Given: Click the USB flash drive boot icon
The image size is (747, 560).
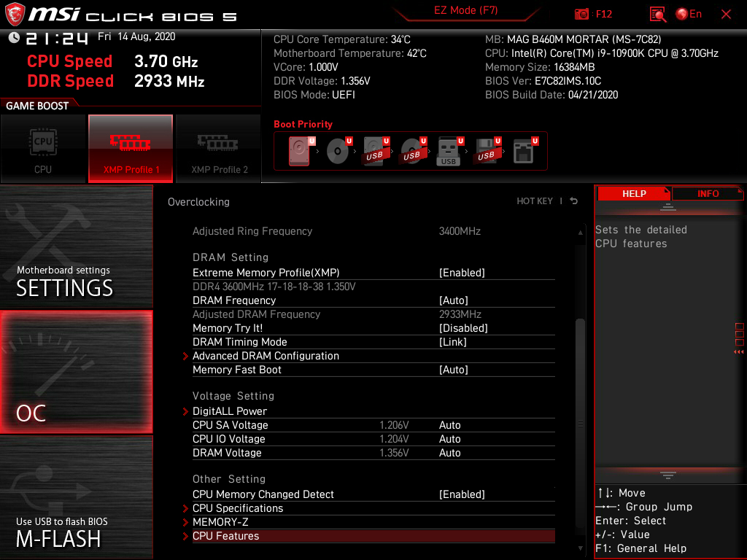Looking at the screenshot, I should 447,151.
